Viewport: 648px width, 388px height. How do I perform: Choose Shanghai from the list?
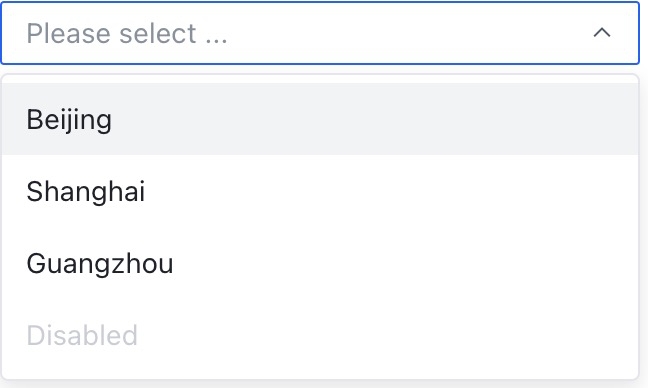(x=320, y=191)
